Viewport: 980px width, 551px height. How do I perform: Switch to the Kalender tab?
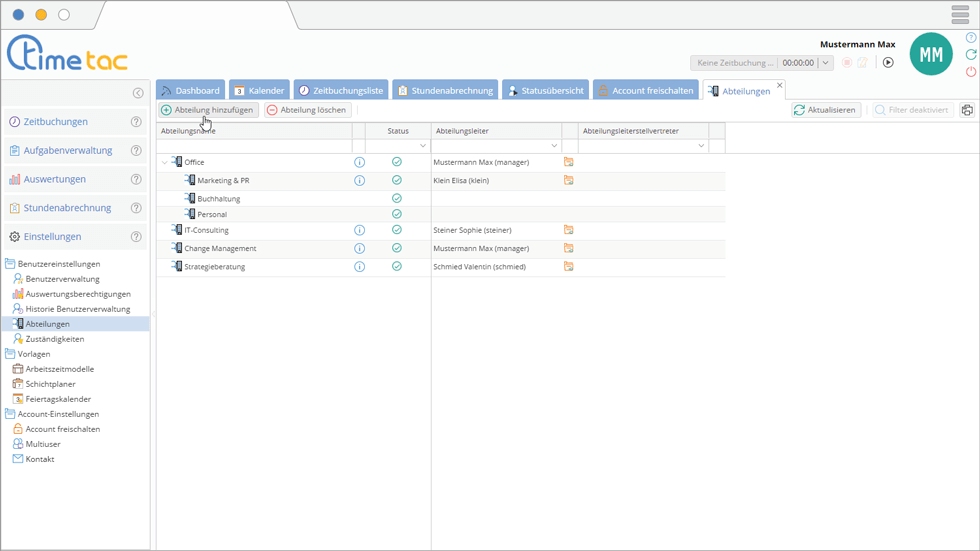[259, 90]
